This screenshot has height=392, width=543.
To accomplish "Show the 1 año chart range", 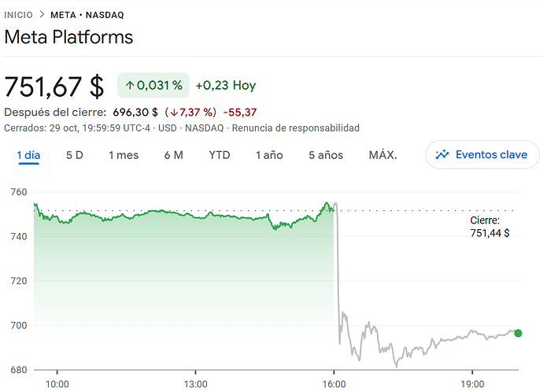I will 269,155.
